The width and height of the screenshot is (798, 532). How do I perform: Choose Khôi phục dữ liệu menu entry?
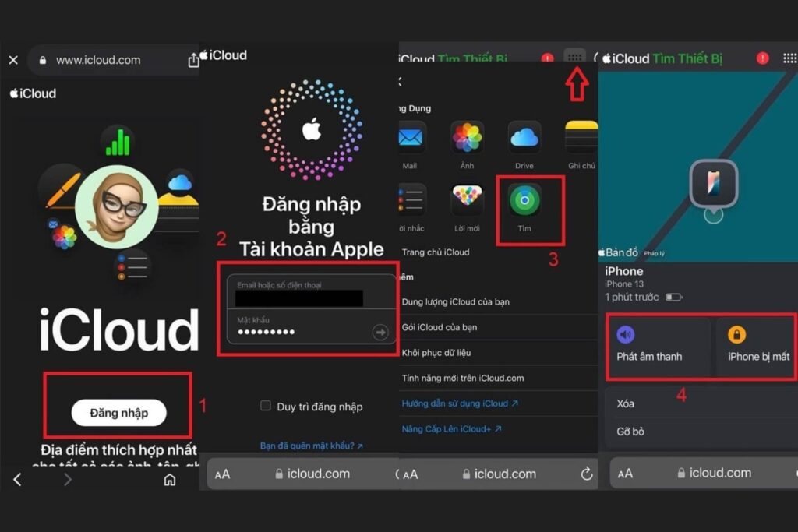pyautogui.click(x=436, y=352)
